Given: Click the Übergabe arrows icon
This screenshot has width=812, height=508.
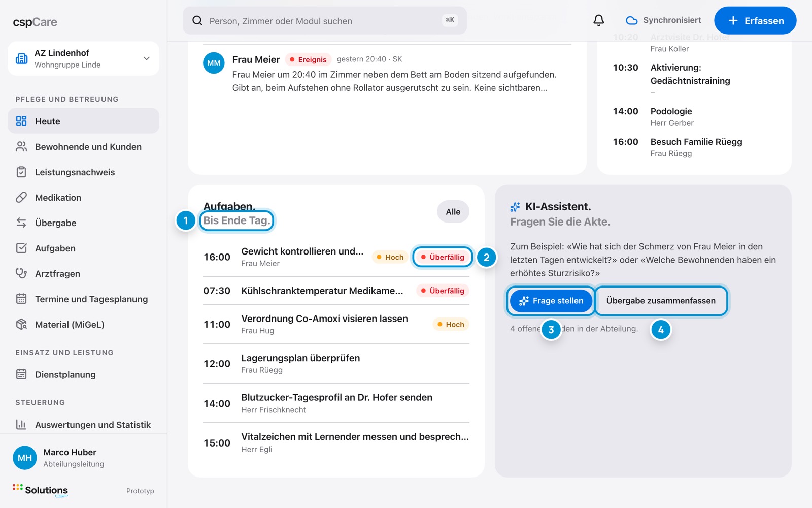Looking at the screenshot, I should click(21, 223).
